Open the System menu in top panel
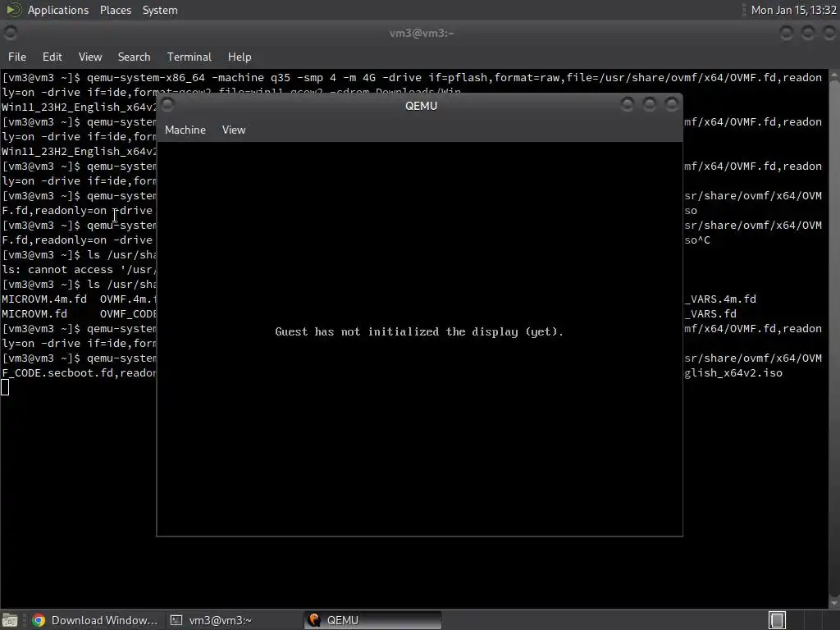The width and height of the screenshot is (840, 630). (x=160, y=10)
